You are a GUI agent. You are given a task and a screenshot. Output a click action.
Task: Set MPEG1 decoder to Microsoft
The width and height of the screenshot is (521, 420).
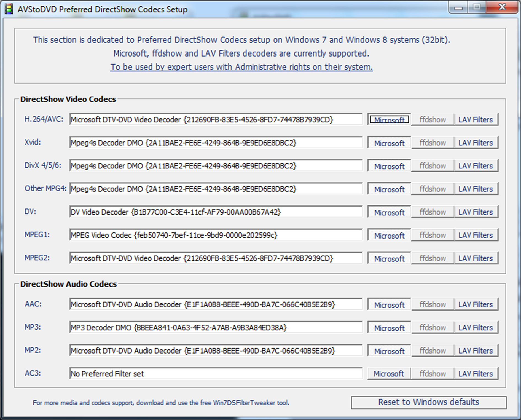[x=389, y=235]
